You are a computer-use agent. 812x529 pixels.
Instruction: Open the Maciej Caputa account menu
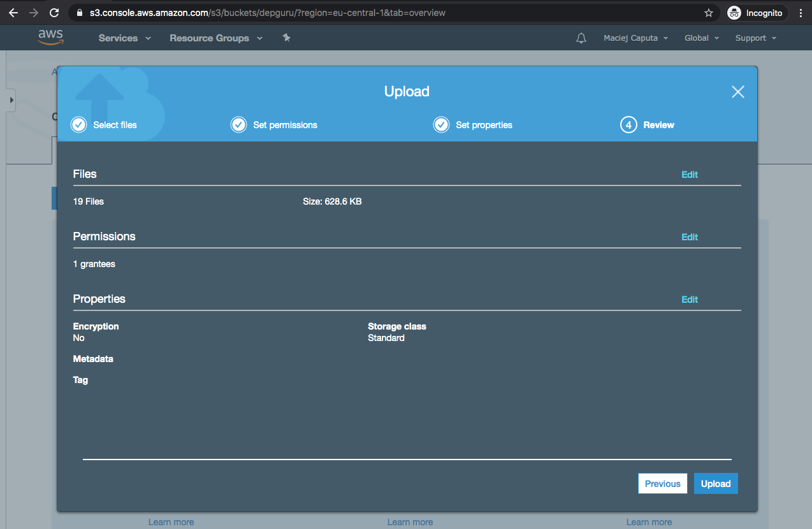coord(635,38)
